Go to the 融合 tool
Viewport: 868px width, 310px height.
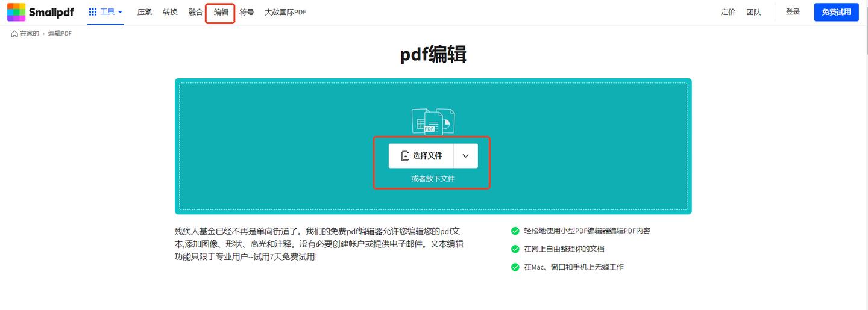coord(195,12)
